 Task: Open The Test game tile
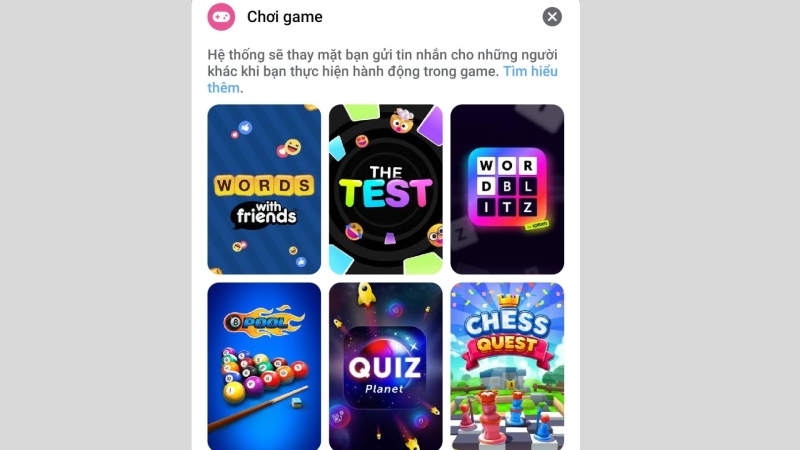pyautogui.click(x=386, y=189)
